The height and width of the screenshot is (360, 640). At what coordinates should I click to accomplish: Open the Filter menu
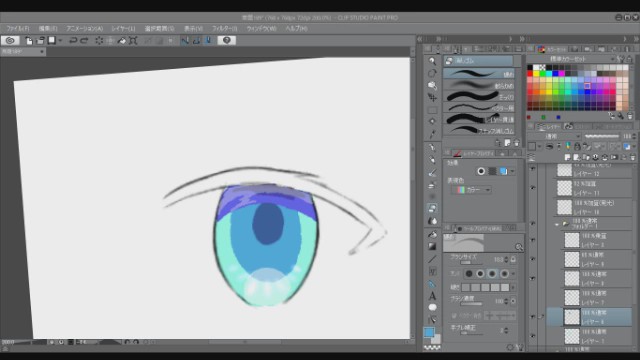(224, 29)
